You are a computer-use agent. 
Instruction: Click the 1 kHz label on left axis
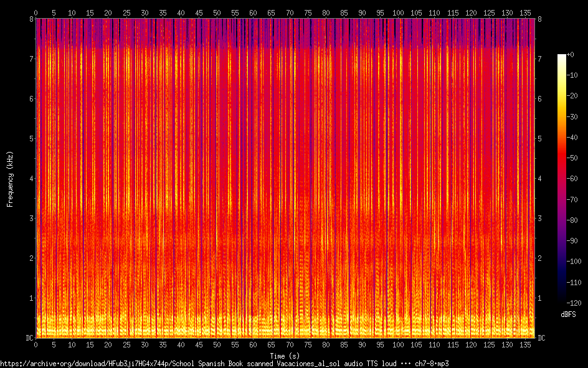click(x=32, y=298)
